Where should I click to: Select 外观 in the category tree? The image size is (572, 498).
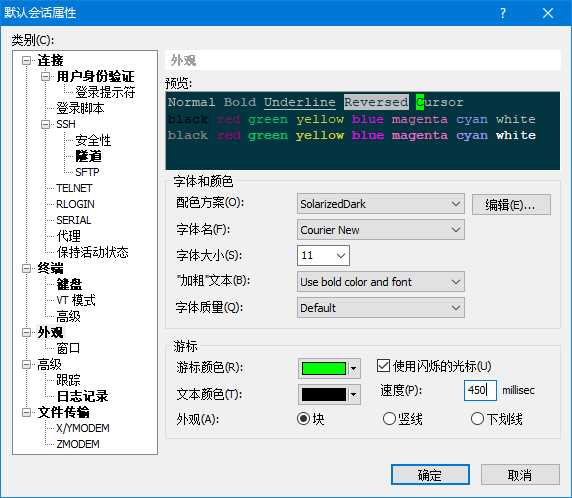click(x=50, y=332)
